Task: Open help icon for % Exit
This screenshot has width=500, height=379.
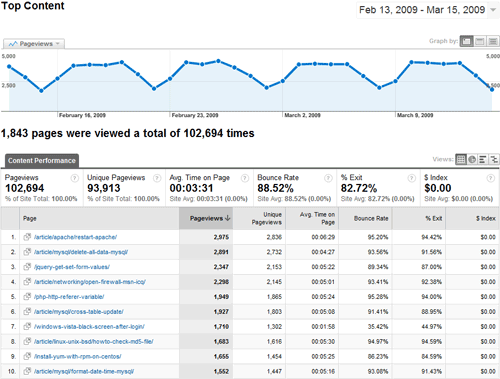Action: tap(412, 178)
